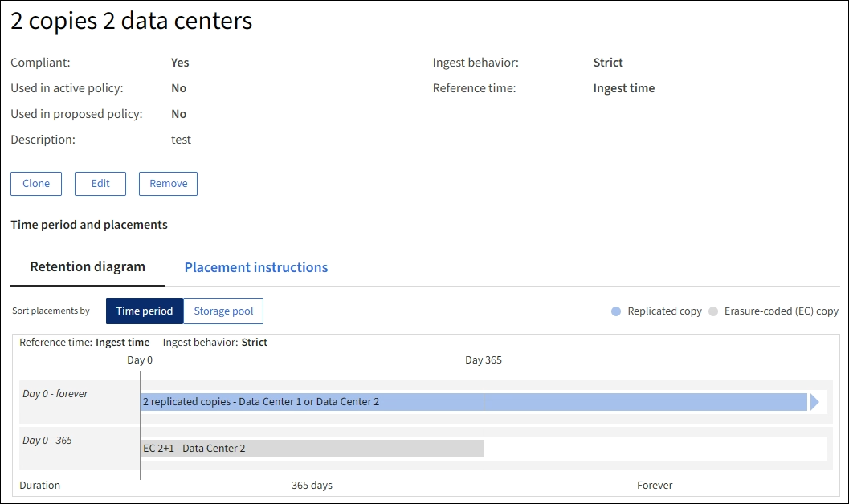This screenshot has height=504, width=849.
Task: Click the 365 days duration label
Action: 312,486
